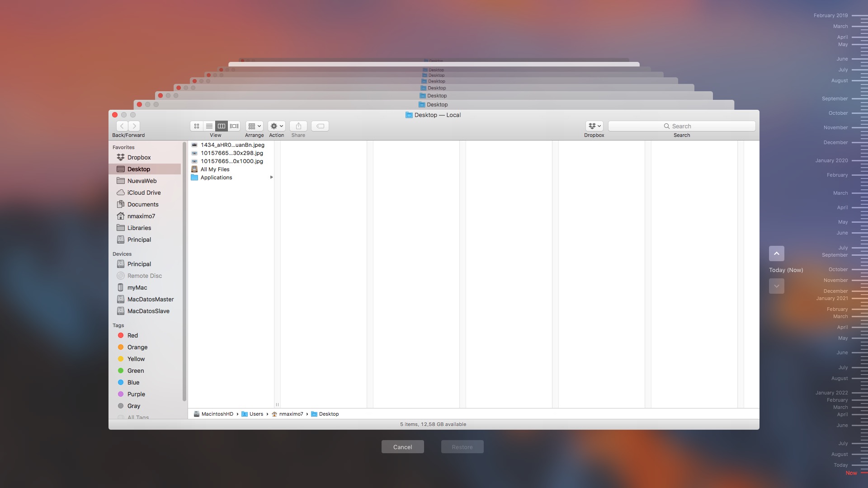Select the Red tag
This screenshot has height=488, width=868.
(x=132, y=335)
